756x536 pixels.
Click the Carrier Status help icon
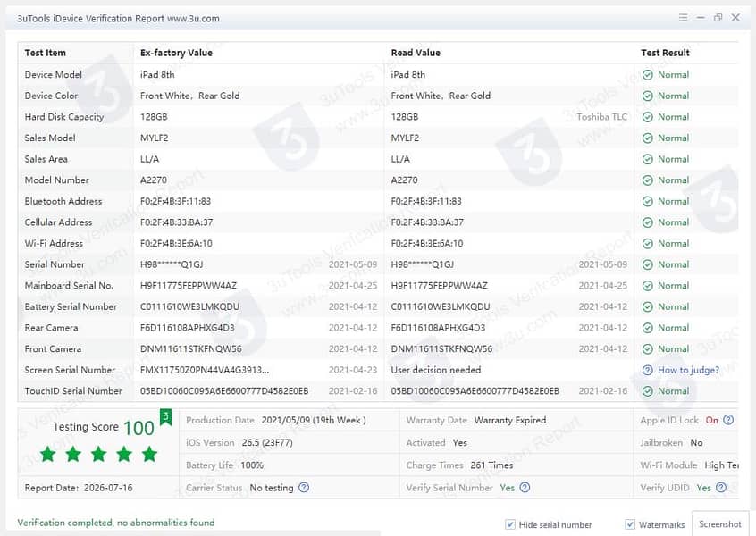click(304, 488)
